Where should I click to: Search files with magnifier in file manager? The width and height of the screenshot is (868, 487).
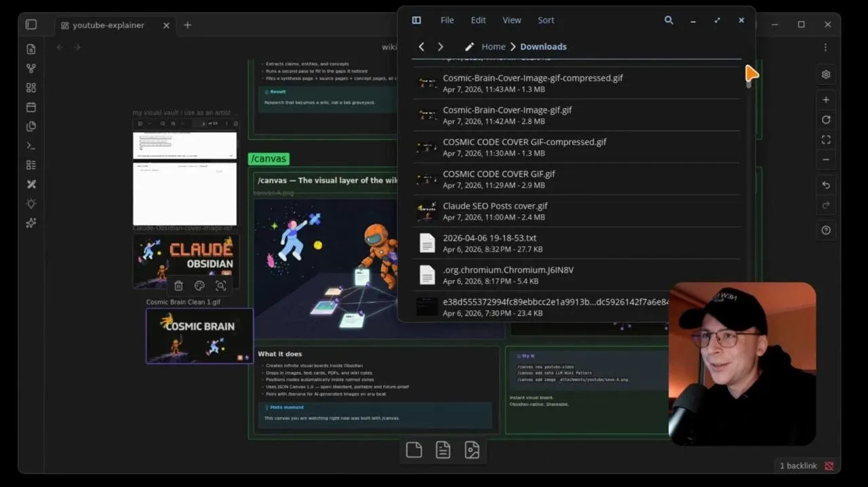point(669,20)
